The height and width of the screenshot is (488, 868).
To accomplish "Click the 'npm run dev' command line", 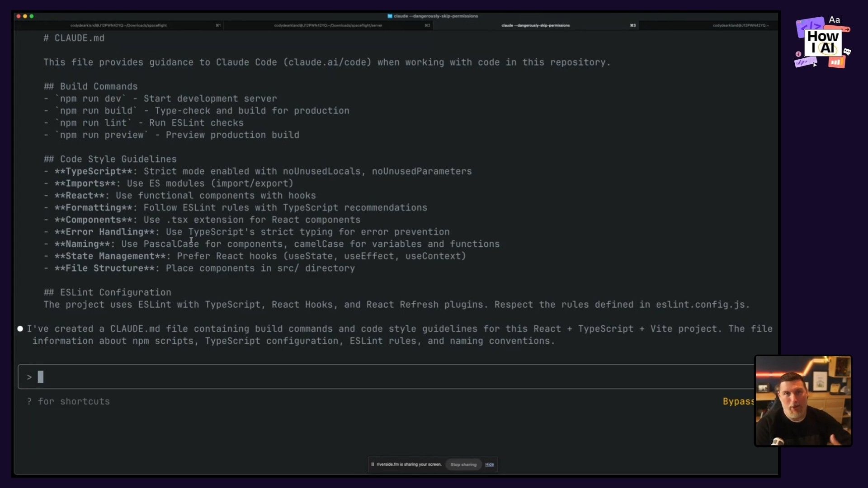I will point(160,99).
